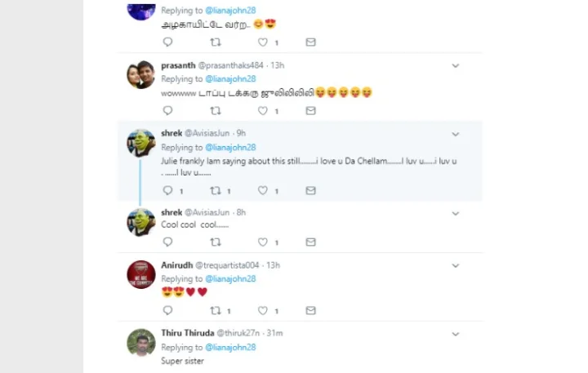Like prasanth's tweet with heart icon
588x373 pixels.
coord(263,111)
